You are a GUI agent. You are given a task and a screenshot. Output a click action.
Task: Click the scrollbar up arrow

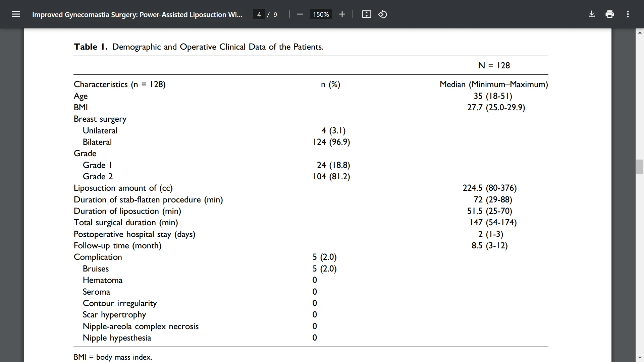(x=640, y=33)
